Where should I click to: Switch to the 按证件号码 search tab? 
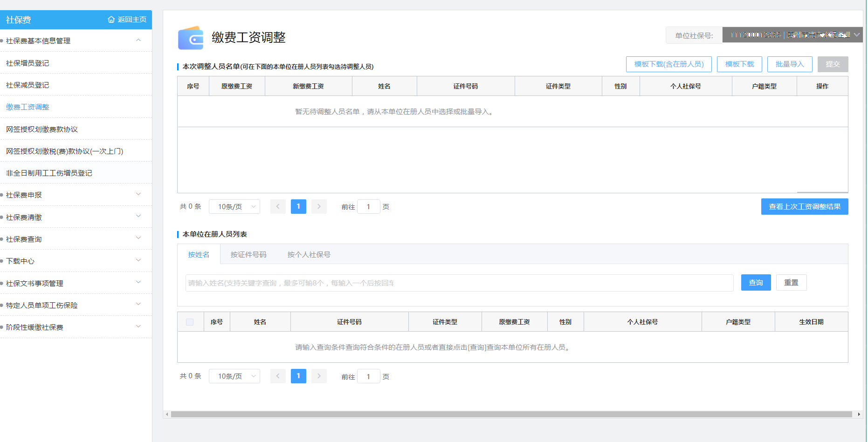(x=248, y=255)
